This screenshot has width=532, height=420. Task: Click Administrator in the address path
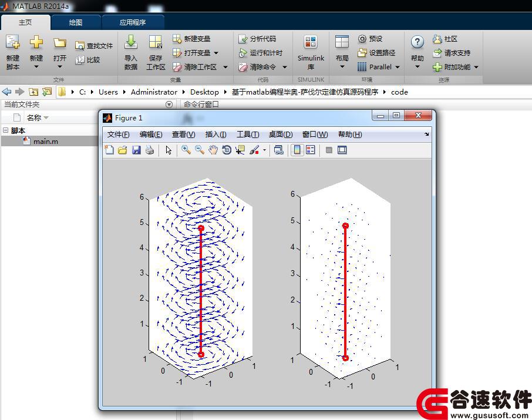(154, 92)
